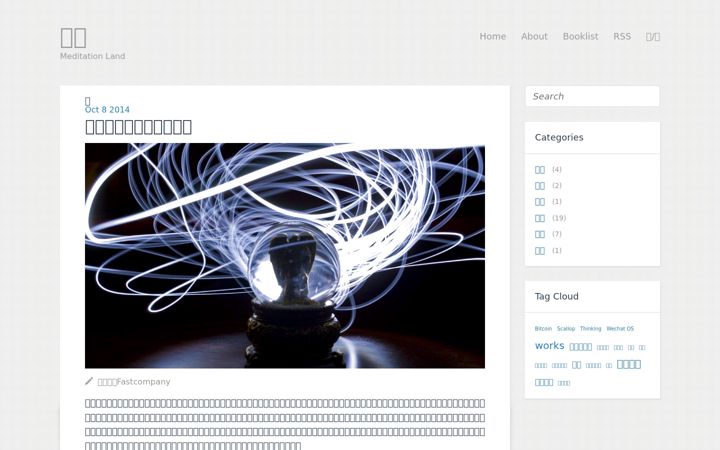
Task: Focus the Search input field
Action: [x=592, y=96]
